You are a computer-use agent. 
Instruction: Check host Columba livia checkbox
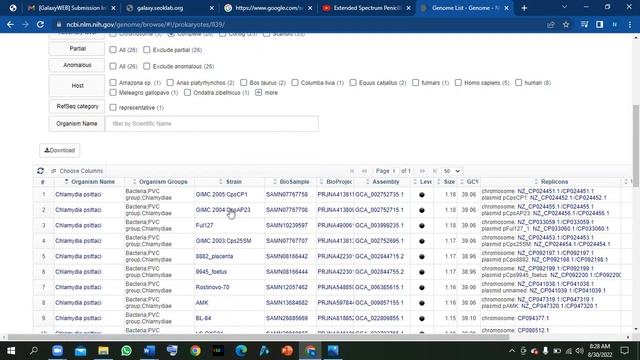295,82
